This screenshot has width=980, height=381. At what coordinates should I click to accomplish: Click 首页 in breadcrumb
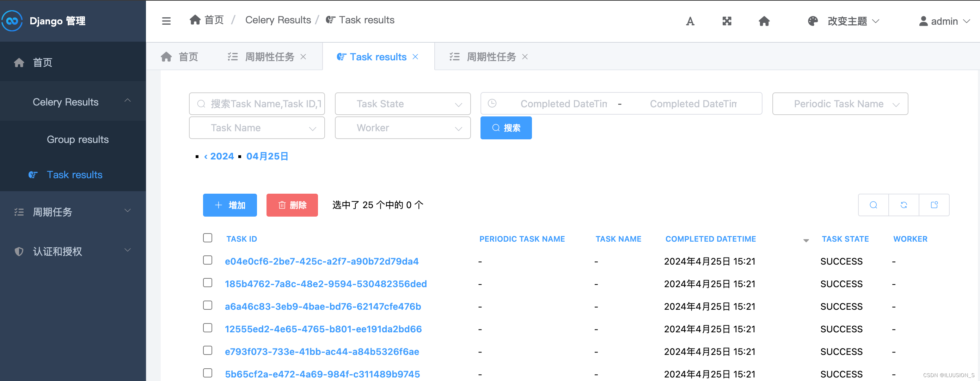click(x=214, y=20)
